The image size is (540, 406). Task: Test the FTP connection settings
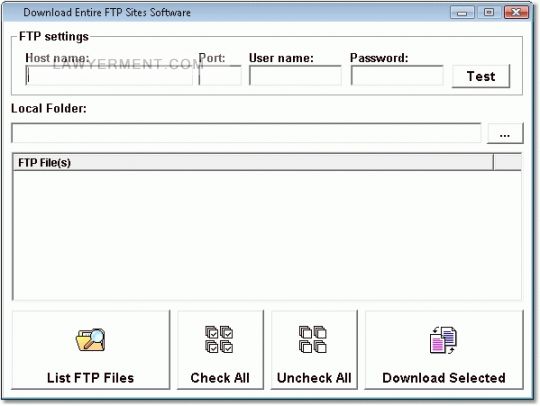[x=481, y=76]
